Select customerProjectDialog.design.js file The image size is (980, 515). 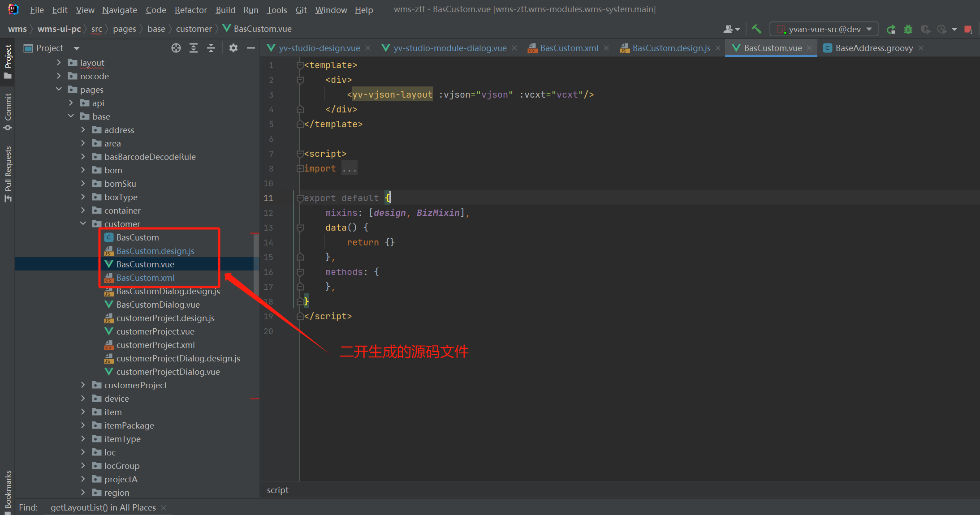(178, 358)
